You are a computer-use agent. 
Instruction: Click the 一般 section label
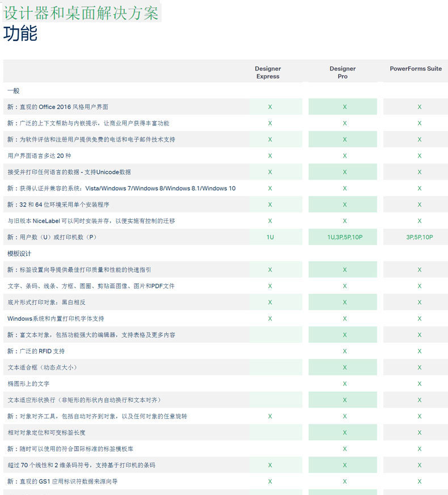click(14, 91)
